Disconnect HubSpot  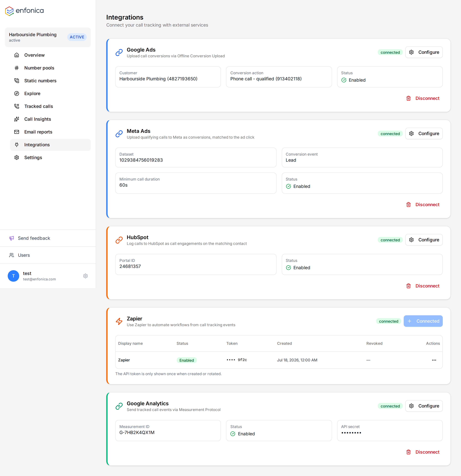[423, 286]
